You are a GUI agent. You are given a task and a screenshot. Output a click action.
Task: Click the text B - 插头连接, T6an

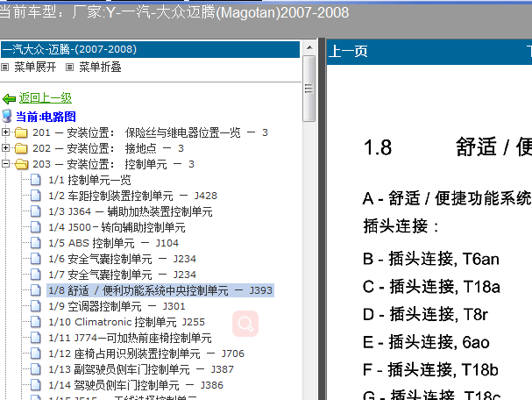[431, 259]
